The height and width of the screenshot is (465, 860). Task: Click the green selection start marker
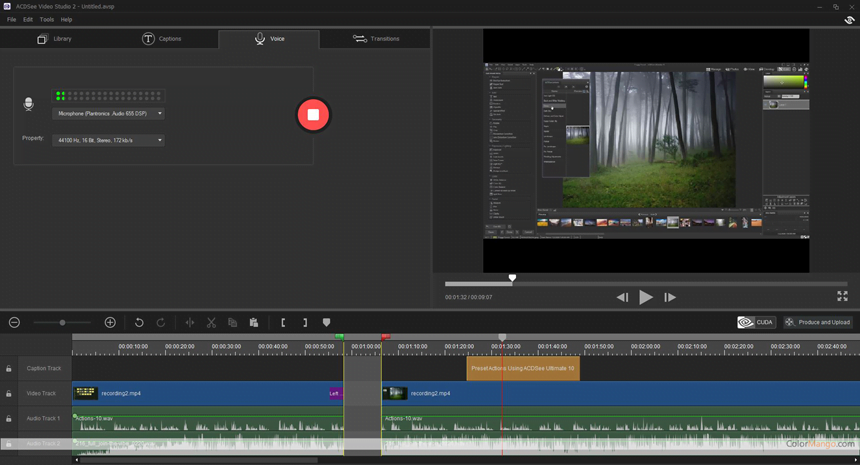[340, 337]
